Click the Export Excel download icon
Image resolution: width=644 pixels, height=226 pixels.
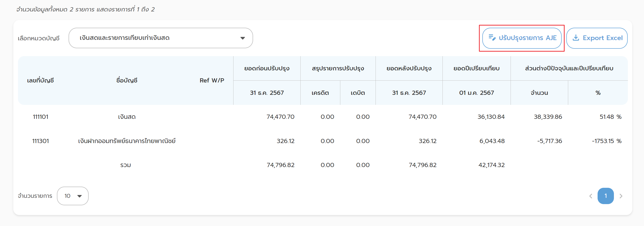576,38
